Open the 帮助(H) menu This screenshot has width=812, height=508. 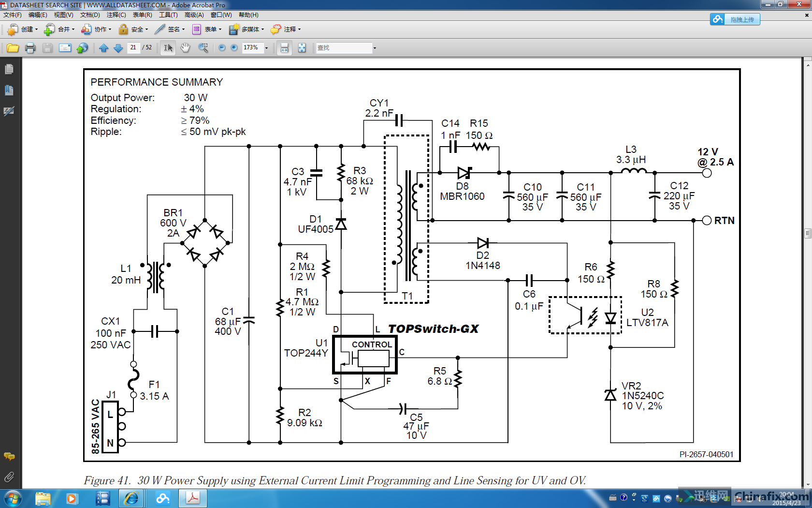[248, 15]
